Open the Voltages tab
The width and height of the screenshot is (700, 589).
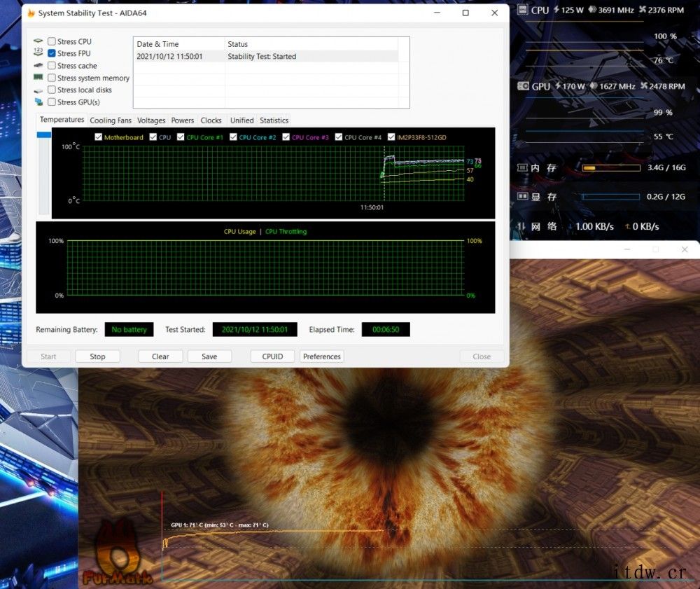coord(151,120)
